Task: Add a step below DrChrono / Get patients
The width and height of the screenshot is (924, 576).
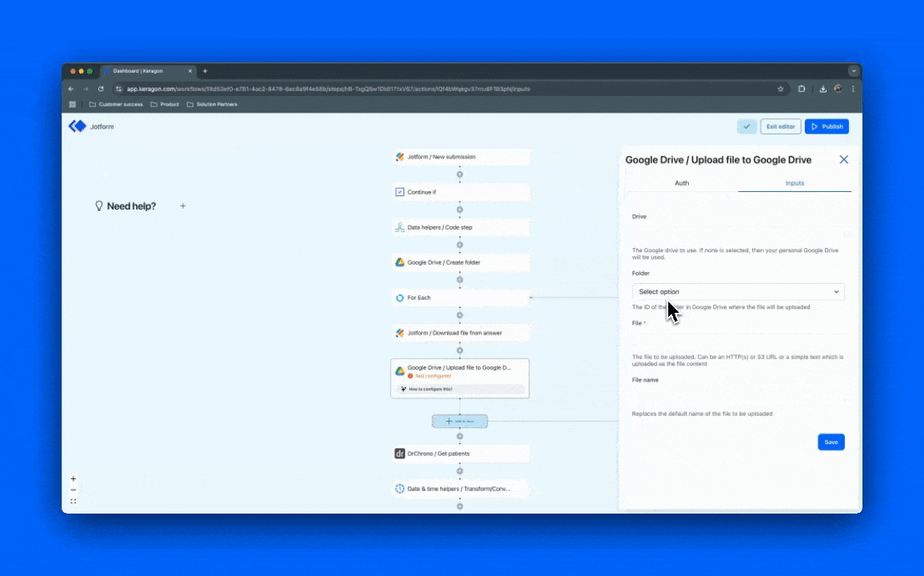Action: point(460,471)
